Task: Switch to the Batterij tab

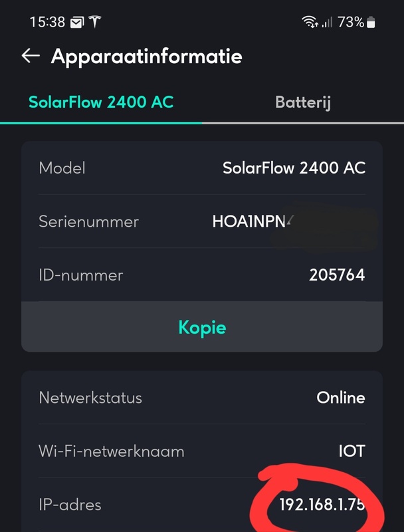Action: point(303,103)
